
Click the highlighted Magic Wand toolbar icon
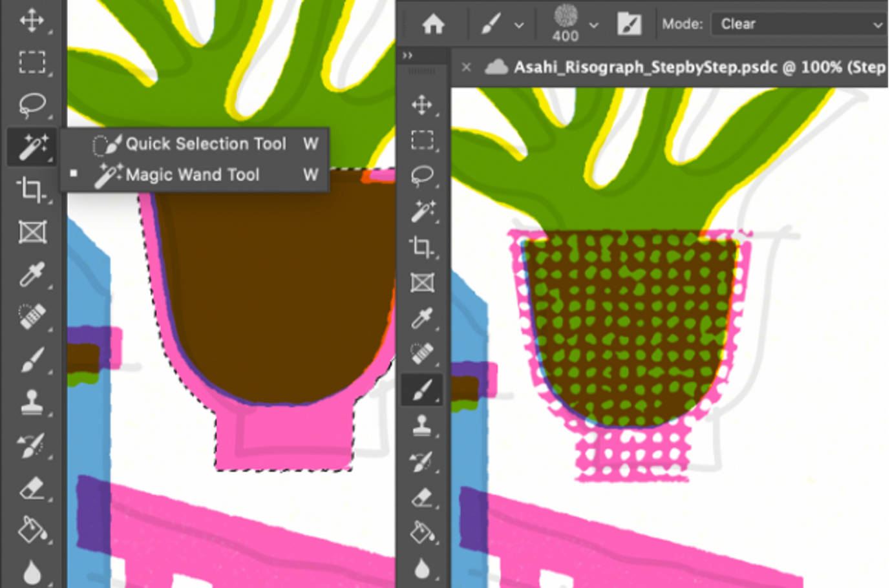tap(31, 147)
